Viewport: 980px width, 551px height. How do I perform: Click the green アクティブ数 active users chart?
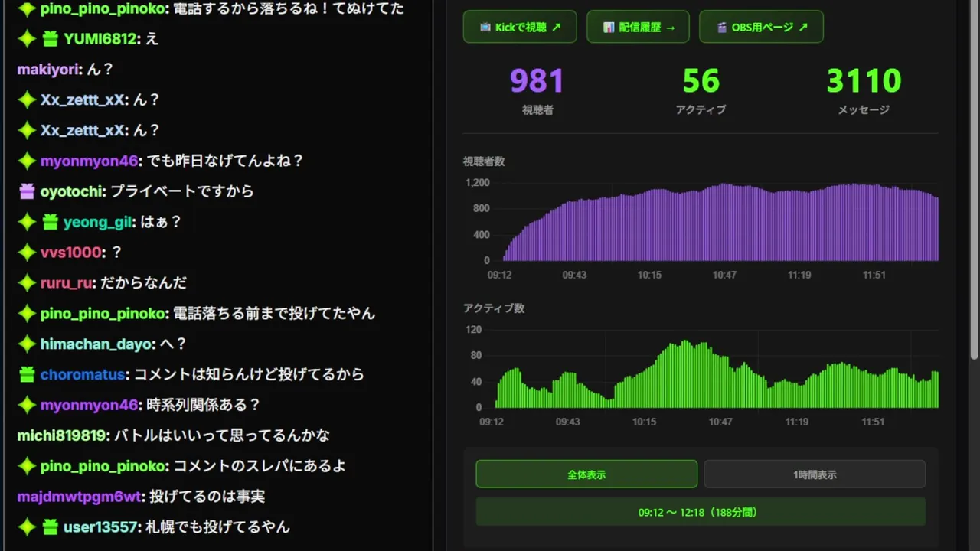click(x=717, y=373)
